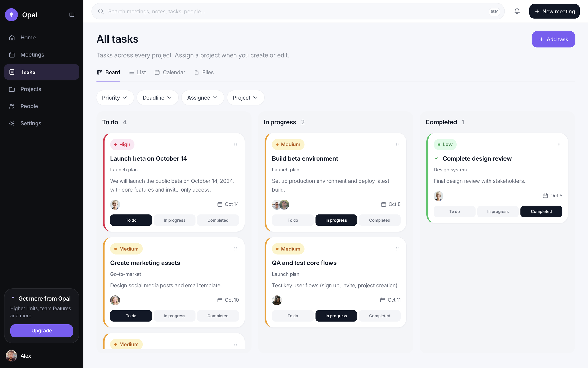Click drag handle on Complete design review card
This screenshot has width=588, height=368.
559,145
